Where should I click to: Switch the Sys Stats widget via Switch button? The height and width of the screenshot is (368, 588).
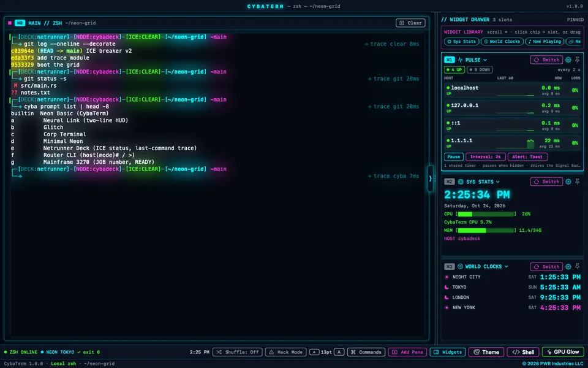(546, 182)
